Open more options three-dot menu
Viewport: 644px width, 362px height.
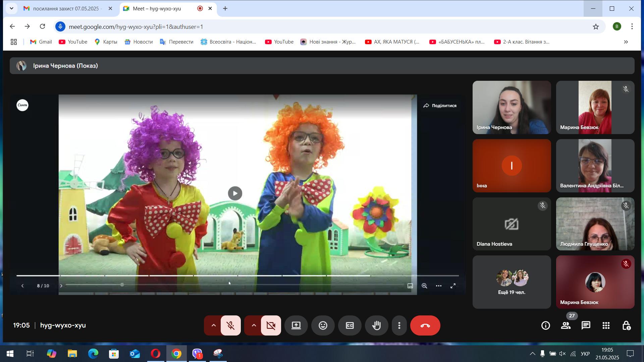pyautogui.click(x=399, y=325)
